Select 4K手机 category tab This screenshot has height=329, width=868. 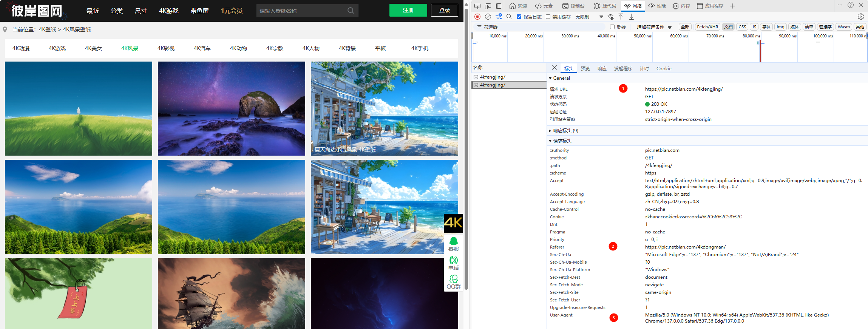pos(420,48)
